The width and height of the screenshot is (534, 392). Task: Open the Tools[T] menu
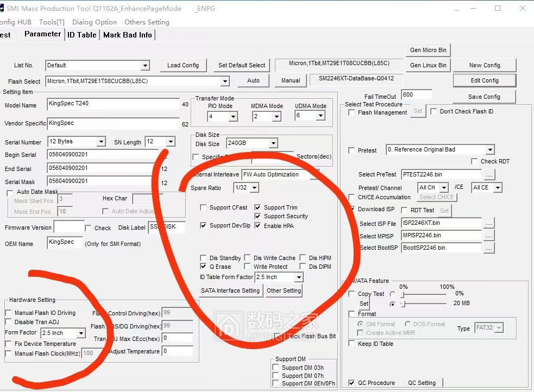(52, 22)
